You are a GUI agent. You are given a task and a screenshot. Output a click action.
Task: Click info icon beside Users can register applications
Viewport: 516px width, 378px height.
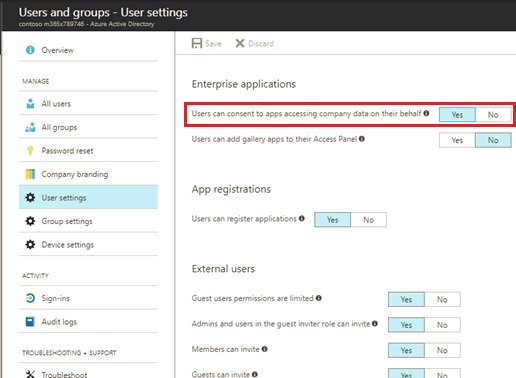(302, 218)
